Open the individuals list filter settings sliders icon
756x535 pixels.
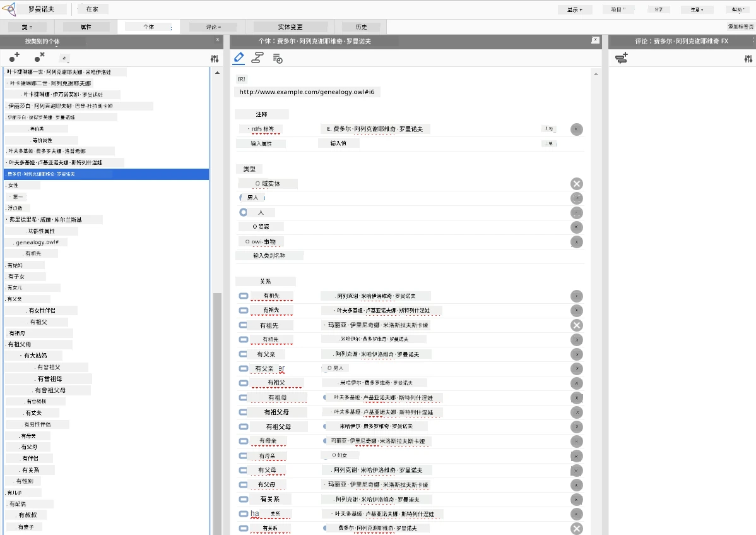tap(215, 59)
